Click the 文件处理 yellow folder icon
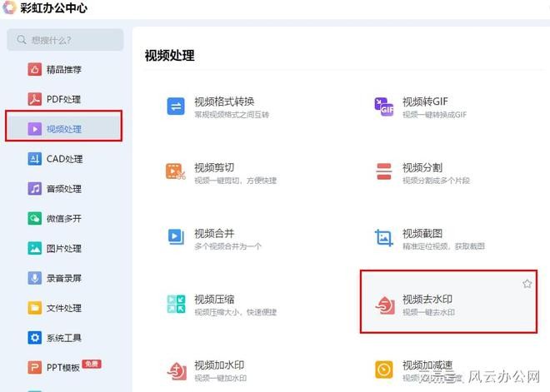 point(34,308)
